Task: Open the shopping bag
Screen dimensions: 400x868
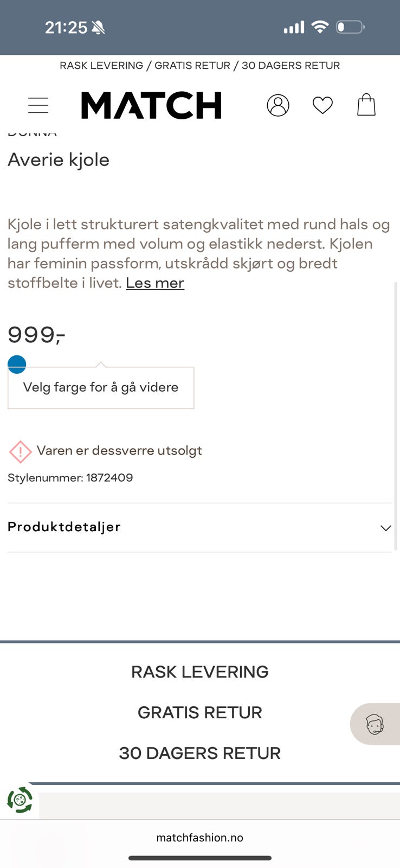Action: pos(366,105)
